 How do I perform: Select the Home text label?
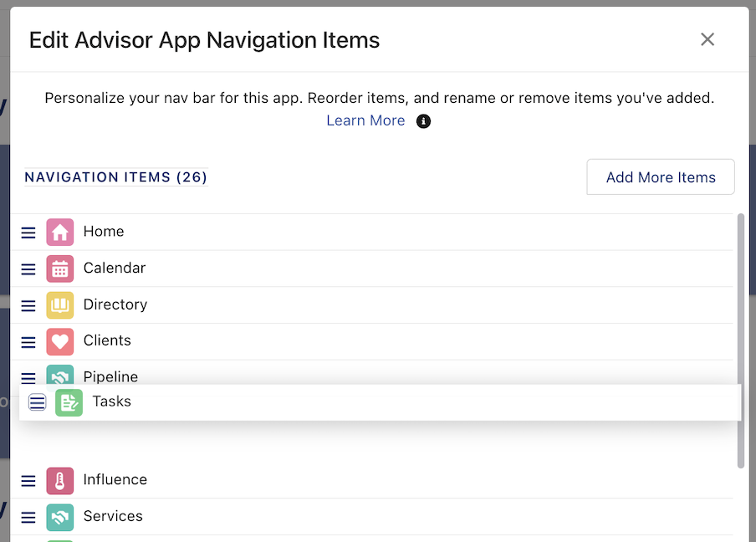coord(104,232)
